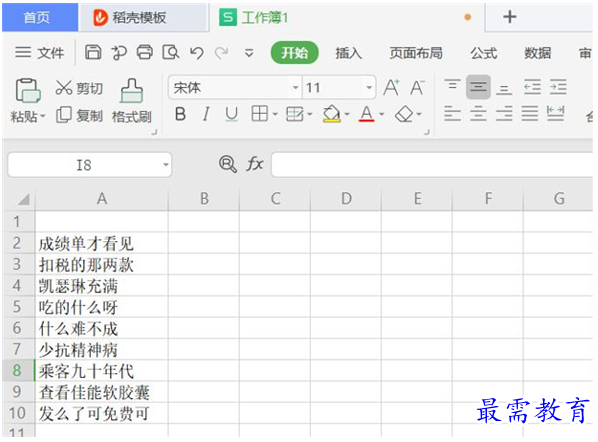Open Print Preview icon
This screenshot has width=598, height=442.
170,52
